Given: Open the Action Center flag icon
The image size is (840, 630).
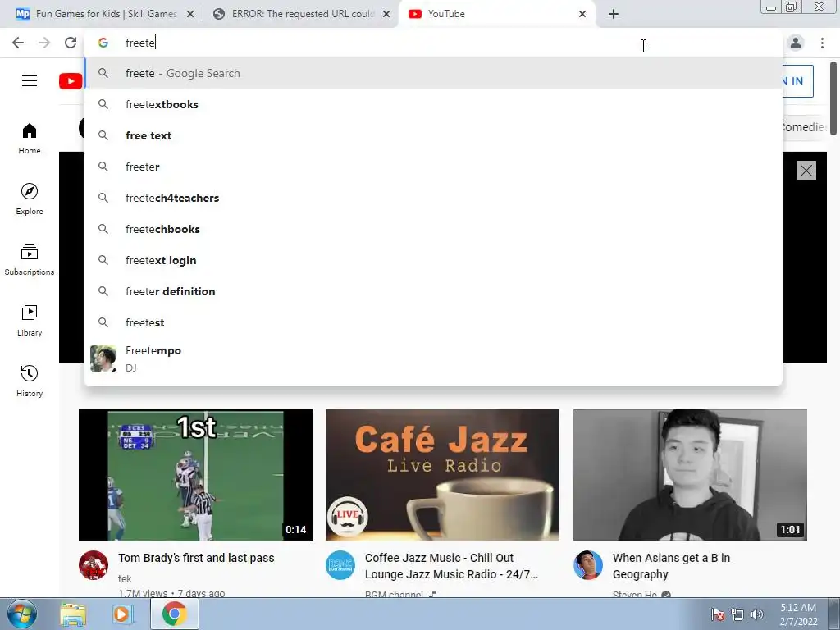Looking at the screenshot, I should (718, 614).
